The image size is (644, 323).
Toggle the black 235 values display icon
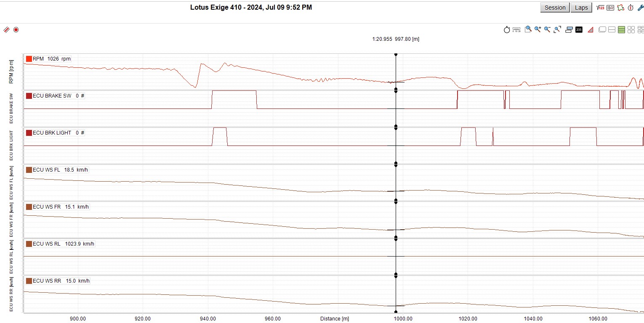tap(579, 29)
